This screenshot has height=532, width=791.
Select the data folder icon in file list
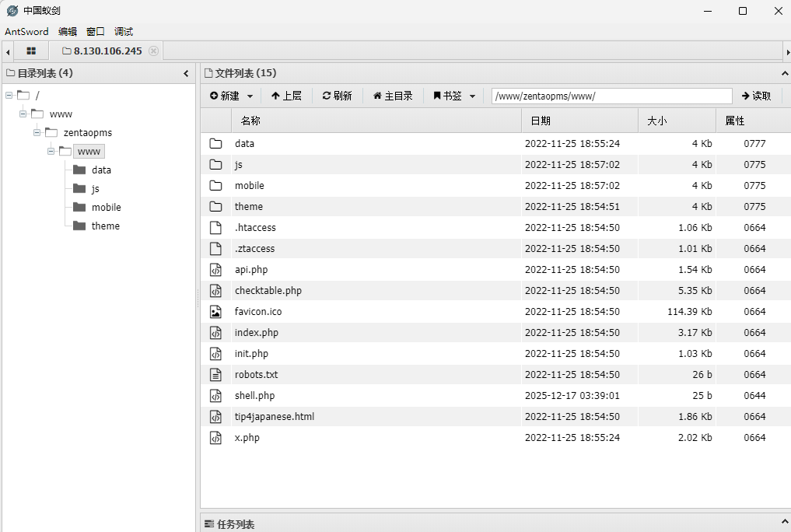pos(215,143)
